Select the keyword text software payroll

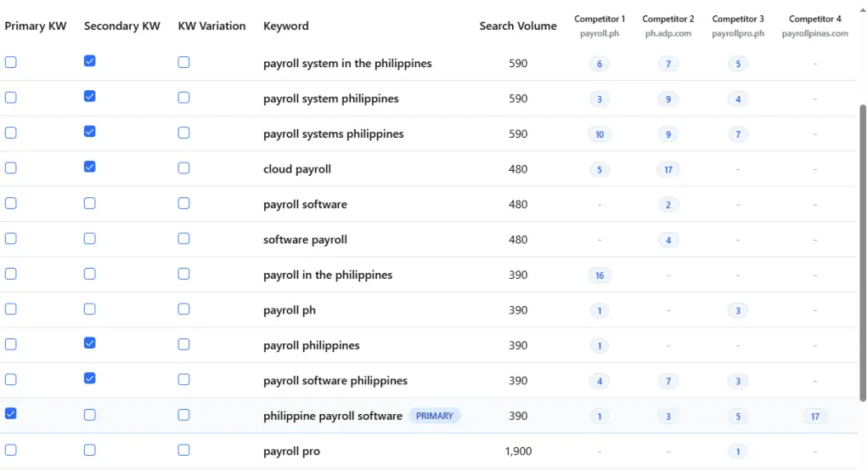(x=305, y=240)
